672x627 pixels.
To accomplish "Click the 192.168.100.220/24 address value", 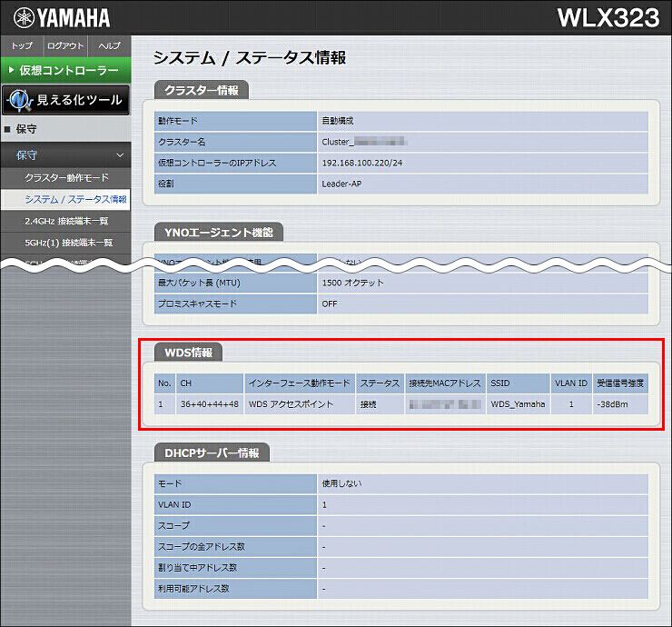I will click(362, 163).
